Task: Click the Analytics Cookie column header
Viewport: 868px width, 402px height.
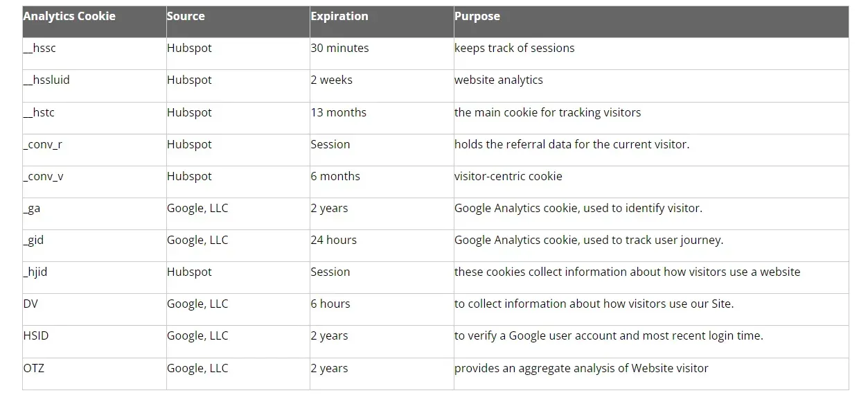Action: point(94,22)
